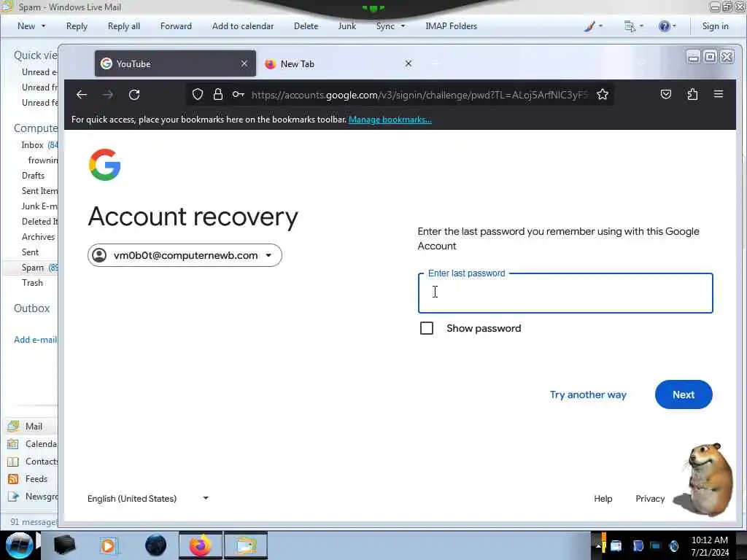Open the Windows Live Mail taskbar icon
Viewport: 747px width, 560px height.
(x=246, y=545)
